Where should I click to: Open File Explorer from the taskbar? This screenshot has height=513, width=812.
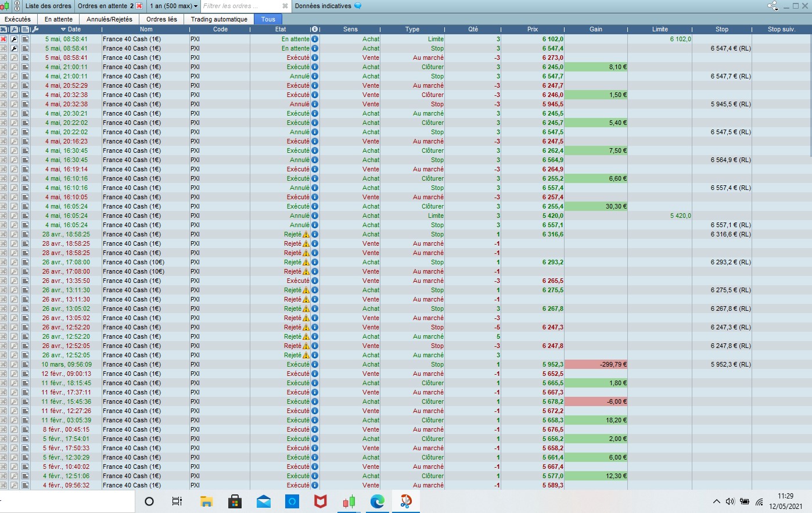[x=206, y=501]
